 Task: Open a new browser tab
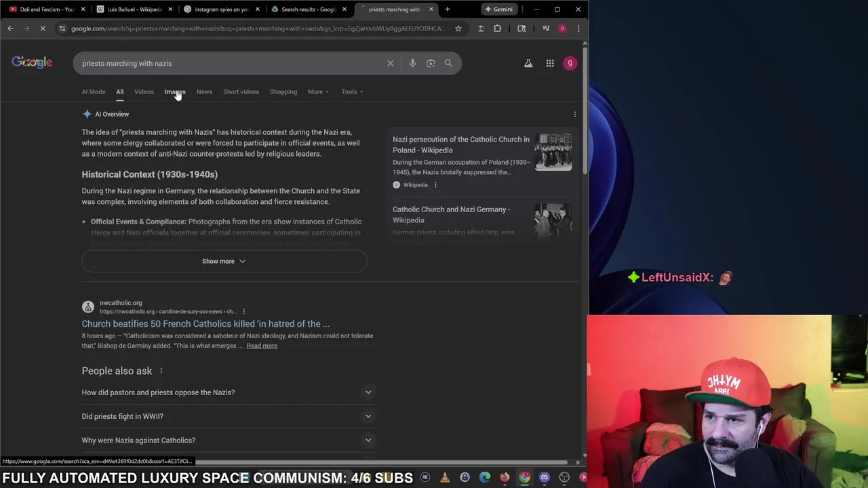(x=448, y=9)
